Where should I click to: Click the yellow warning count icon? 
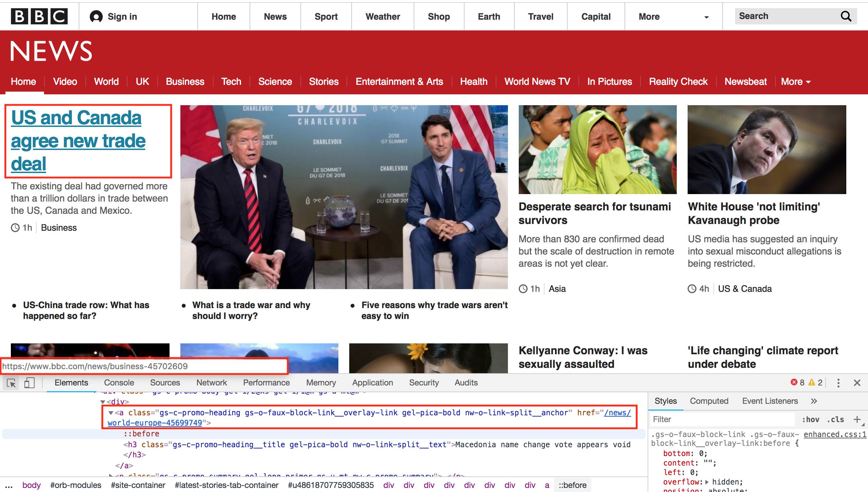click(812, 382)
